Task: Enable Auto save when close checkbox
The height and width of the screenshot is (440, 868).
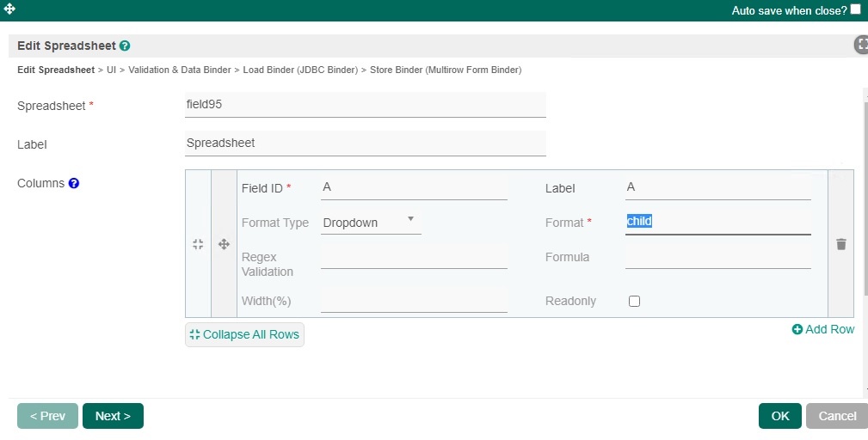Action: pos(855,9)
